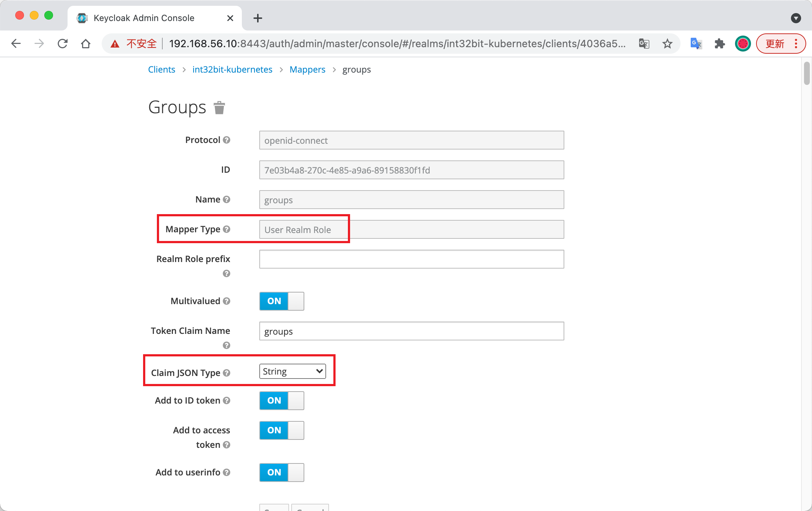This screenshot has width=812, height=511.
Task: Click the trash icon next to Groups
Action: click(219, 108)
